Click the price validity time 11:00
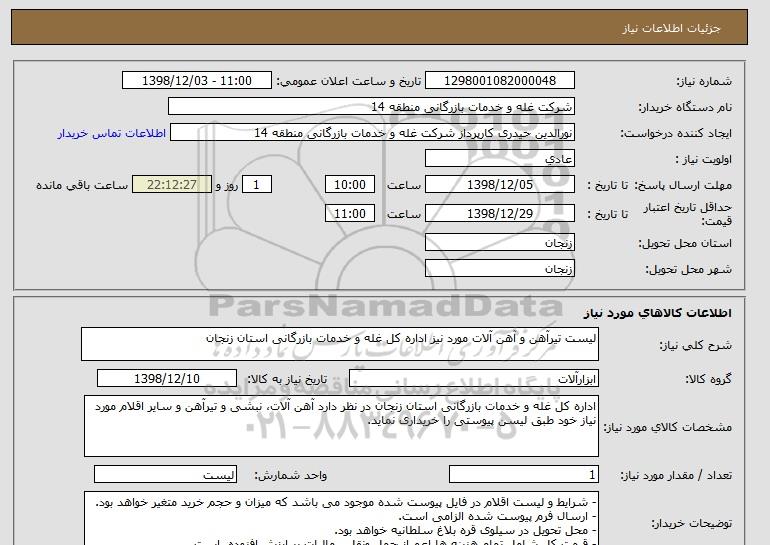The height and width of the screenshot is (545, 770). pos(350,213)
